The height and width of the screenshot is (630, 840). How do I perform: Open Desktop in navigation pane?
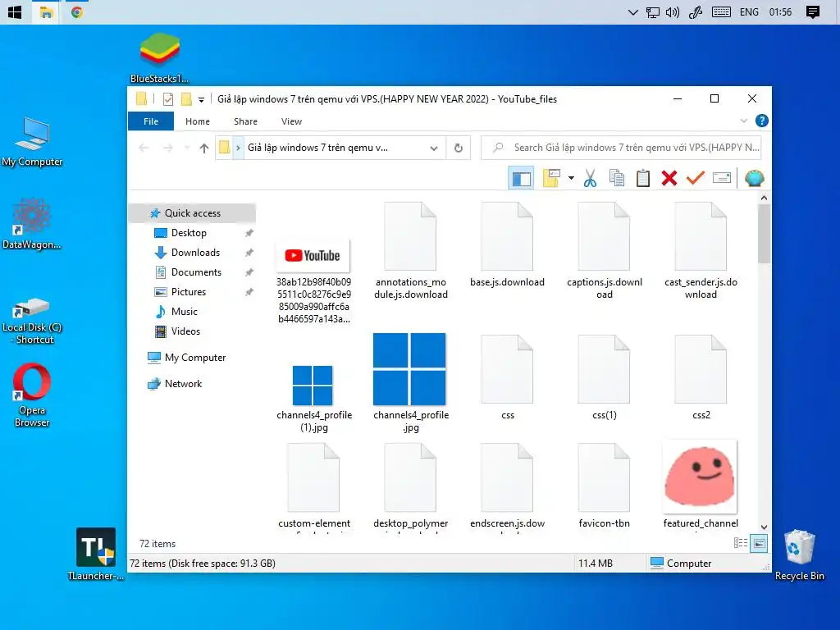click(189, 233)
